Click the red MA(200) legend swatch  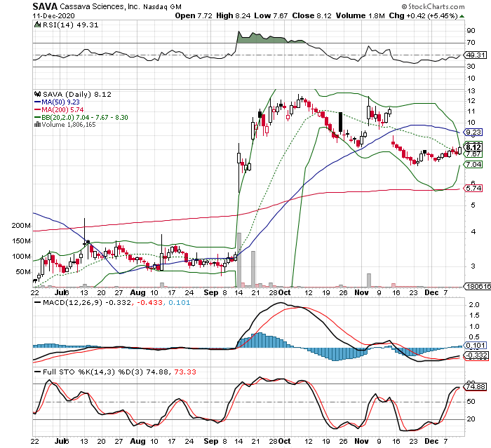[36, 109]
